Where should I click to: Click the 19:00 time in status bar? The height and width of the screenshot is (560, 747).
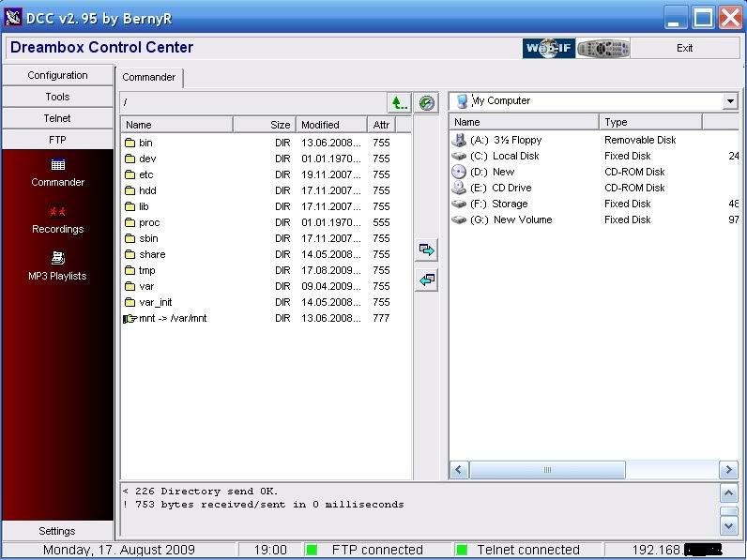point(270,550)
